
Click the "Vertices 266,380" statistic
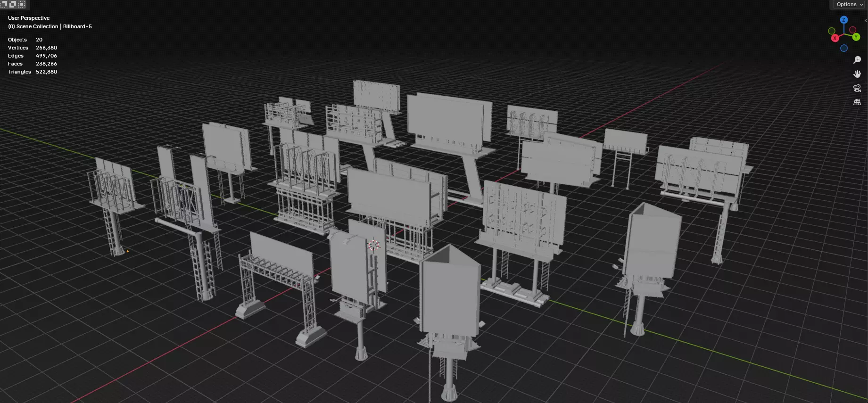[x=33, y=48]
